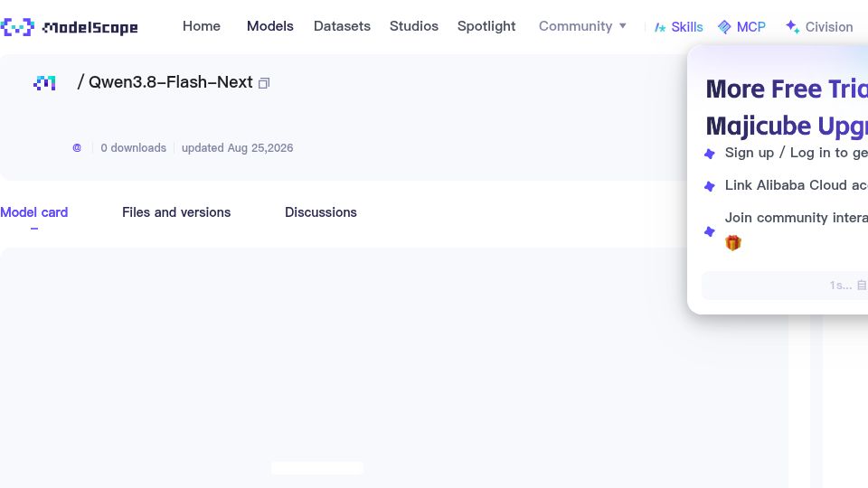Open the Spotlight page

(x=486, y=26)
